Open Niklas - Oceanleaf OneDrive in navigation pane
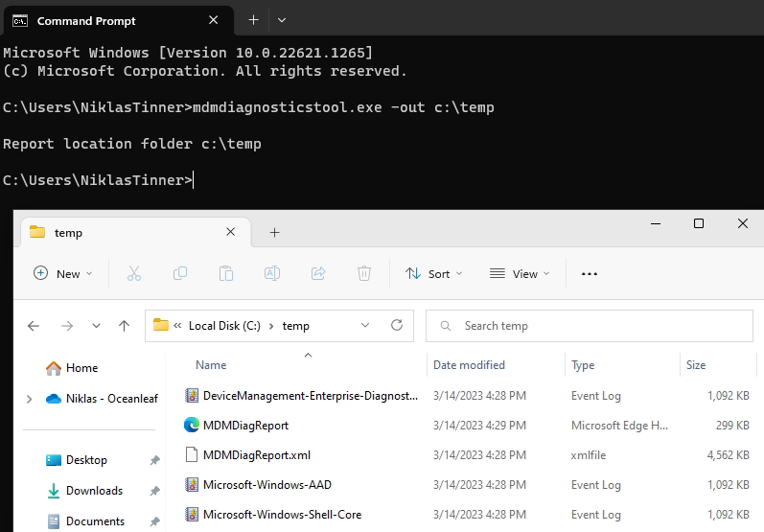 [x=112, y=399]
